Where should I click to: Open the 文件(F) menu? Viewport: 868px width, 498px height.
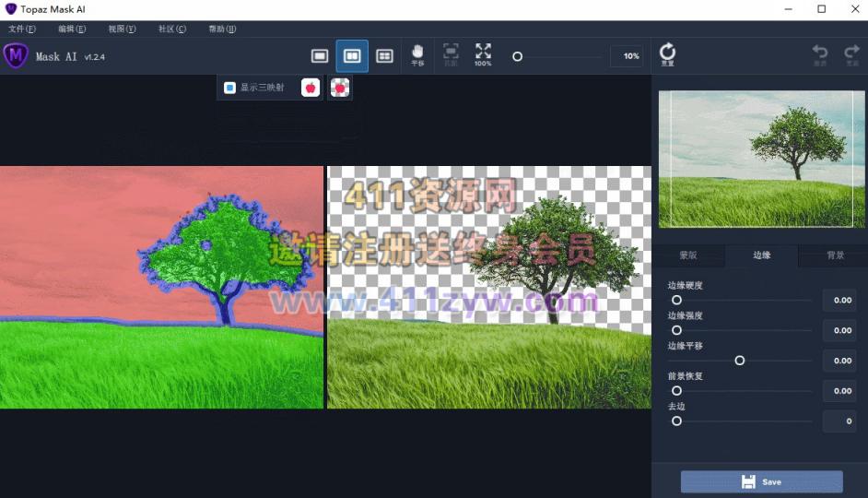coord(21,29)
